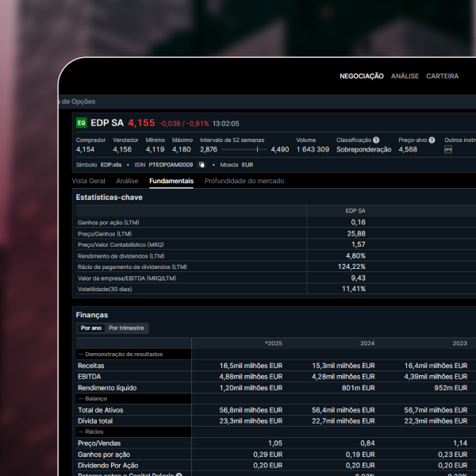
Task: Click Mínimo value 4,119
Action: tap(155, 149)
